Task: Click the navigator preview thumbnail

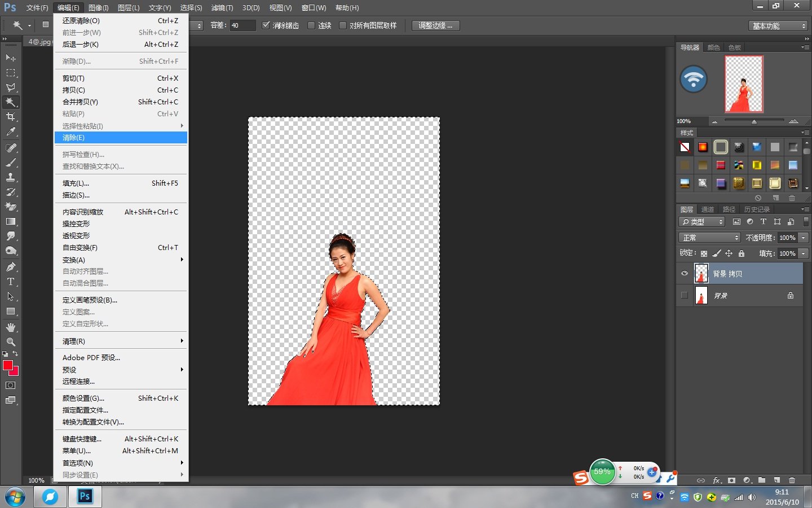Action: (744, 84)
